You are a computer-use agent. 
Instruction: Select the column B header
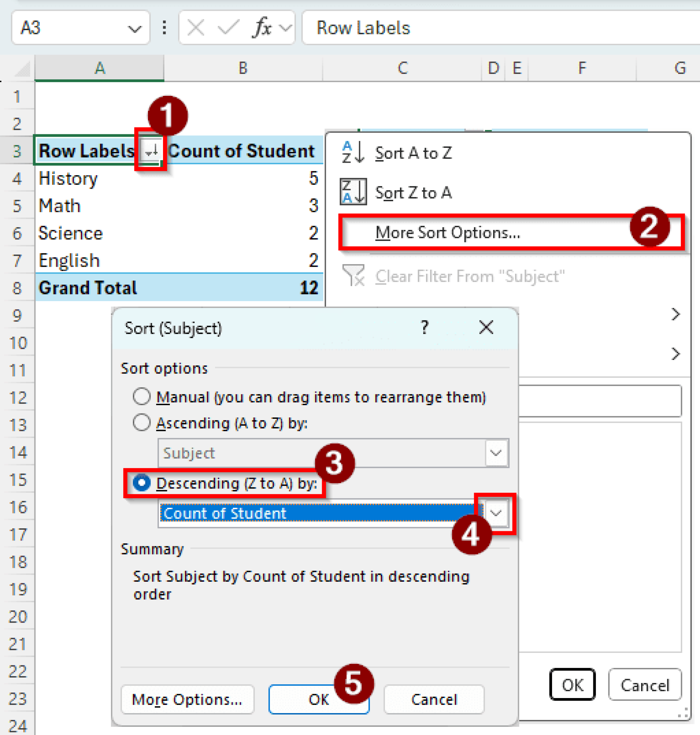point(243,68)
